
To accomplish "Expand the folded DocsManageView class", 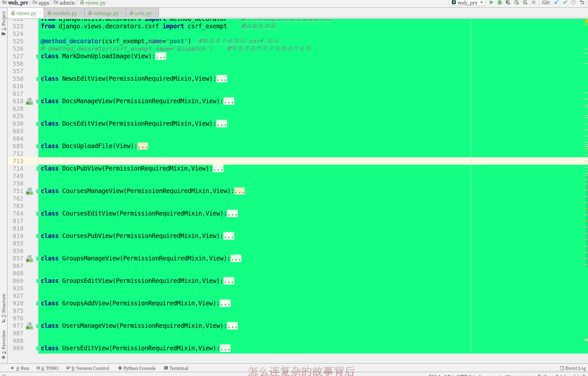I will (38, 101).
